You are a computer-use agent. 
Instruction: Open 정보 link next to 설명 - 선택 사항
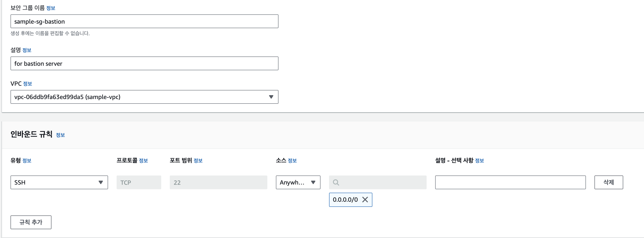coord(479,161)
